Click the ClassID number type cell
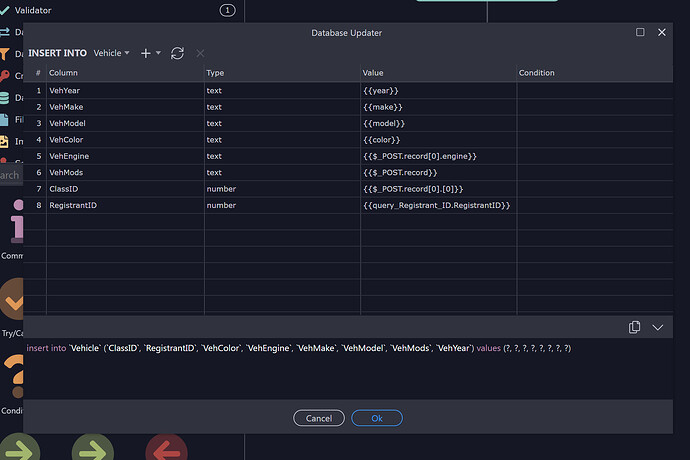The height and width of the screenshot is (460, 690). coord(282,189)
